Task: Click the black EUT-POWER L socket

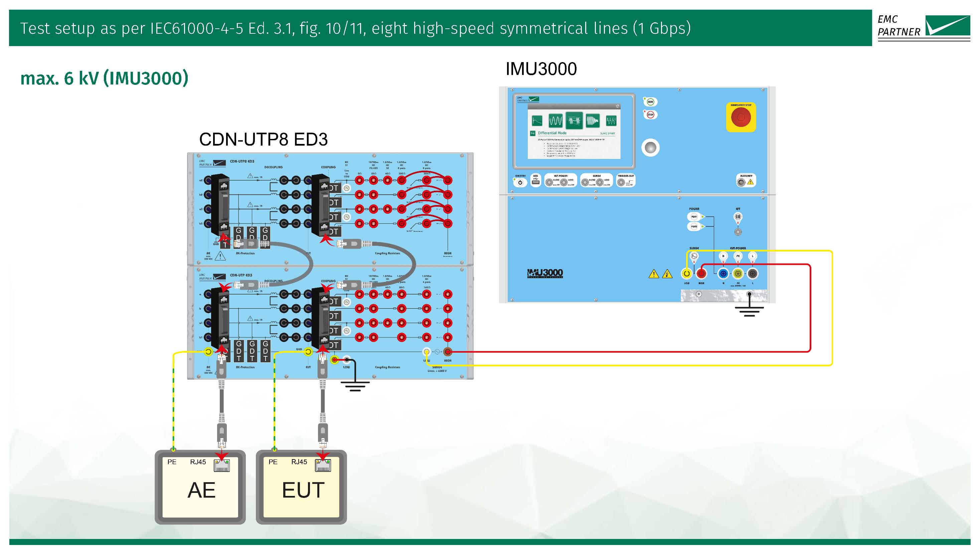Action: pyautogui.click(x=753, y=273)
